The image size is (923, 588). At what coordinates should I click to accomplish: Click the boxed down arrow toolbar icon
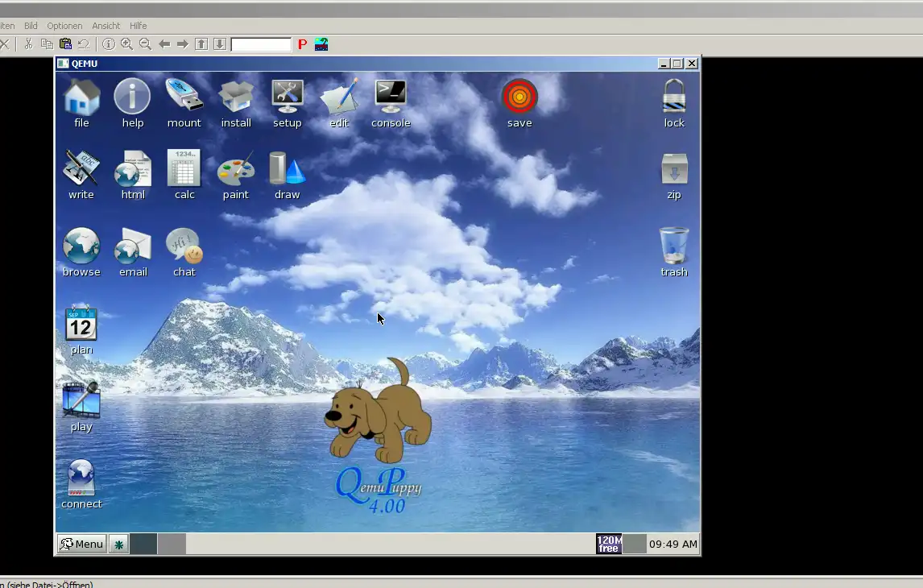coord(220,44)
